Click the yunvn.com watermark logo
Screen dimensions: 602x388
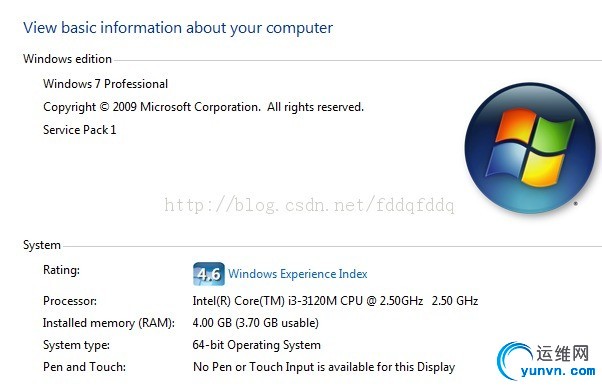click(x=547, y=361)
